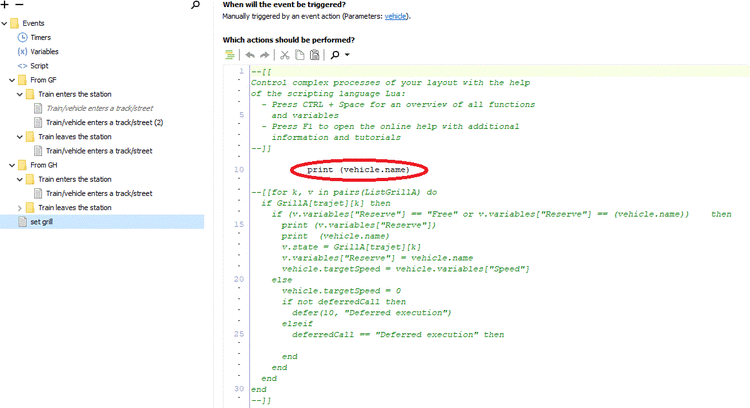Collapse the Events root node
This screenshot has height=408, width=750.
pos(4,23)
